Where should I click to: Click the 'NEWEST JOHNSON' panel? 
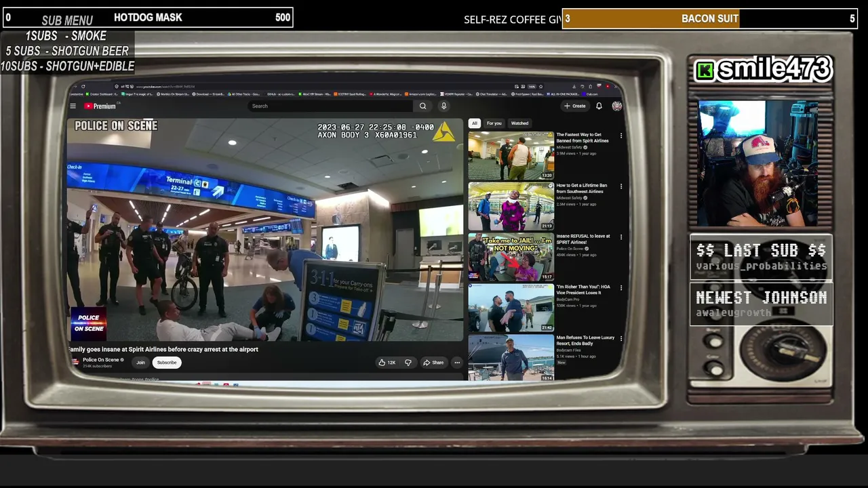point(762,304)
